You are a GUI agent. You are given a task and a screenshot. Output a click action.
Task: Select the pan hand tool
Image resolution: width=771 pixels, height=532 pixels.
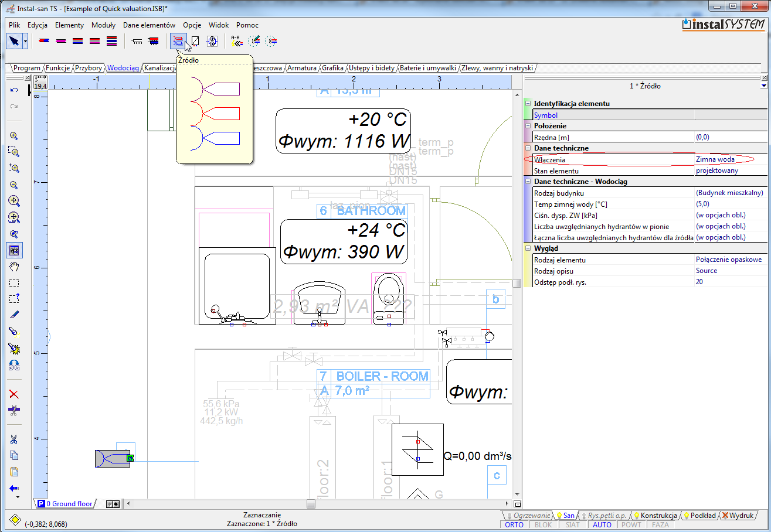coord(14,267)
